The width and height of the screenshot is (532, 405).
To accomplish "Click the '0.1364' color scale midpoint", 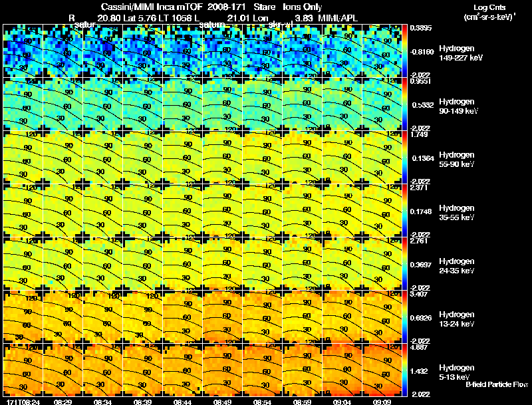I will [x=423, y=158].
